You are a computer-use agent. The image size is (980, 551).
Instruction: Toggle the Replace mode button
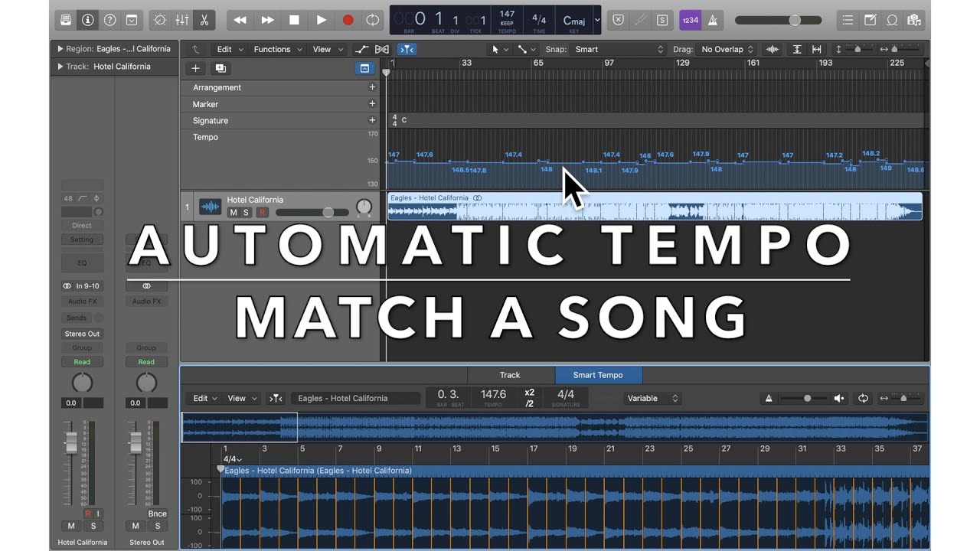[619, 20]
